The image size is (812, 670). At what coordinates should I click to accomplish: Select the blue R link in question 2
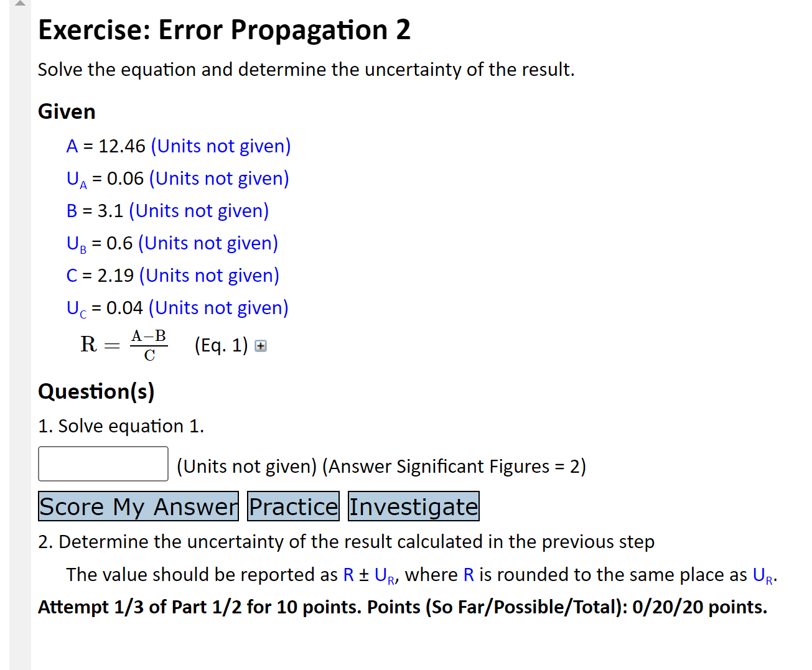pos(348,574)
